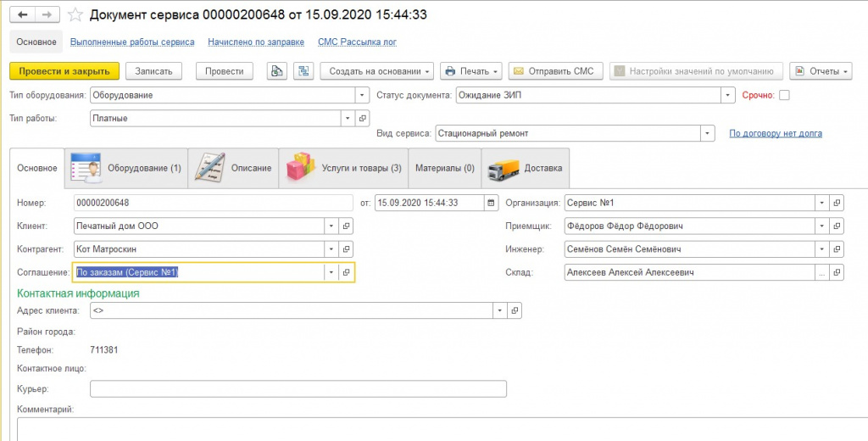The height and width of the screenshot is (441, 868).
Task: Switch to the Услуги и товары (3) tab
Action: [343, 169]
